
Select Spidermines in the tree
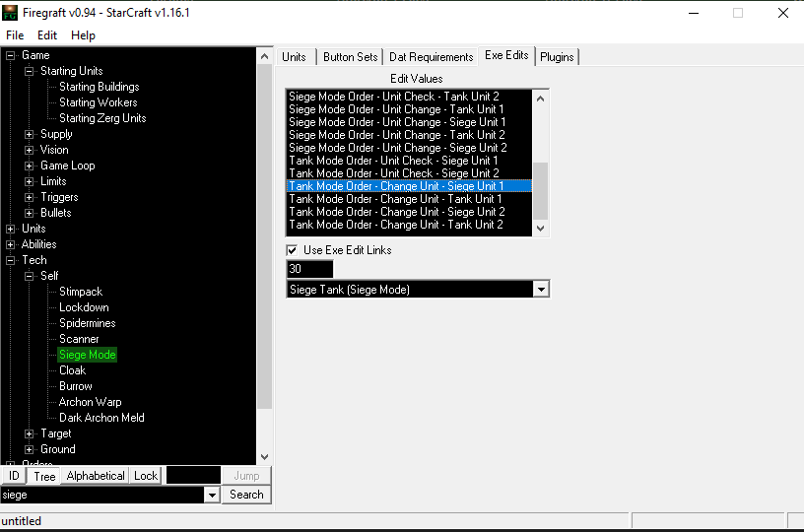tap(87, 323)
